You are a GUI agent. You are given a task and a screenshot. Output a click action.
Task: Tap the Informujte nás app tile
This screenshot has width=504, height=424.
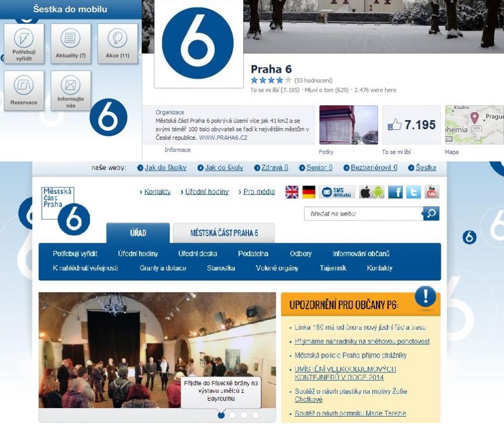click(x=71, y=90)
